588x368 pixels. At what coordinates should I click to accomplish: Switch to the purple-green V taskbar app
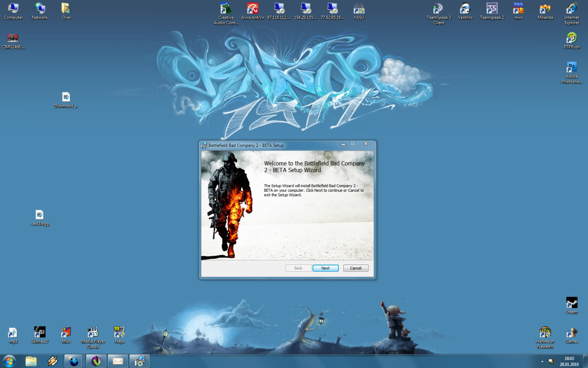(x=96, y=361)
